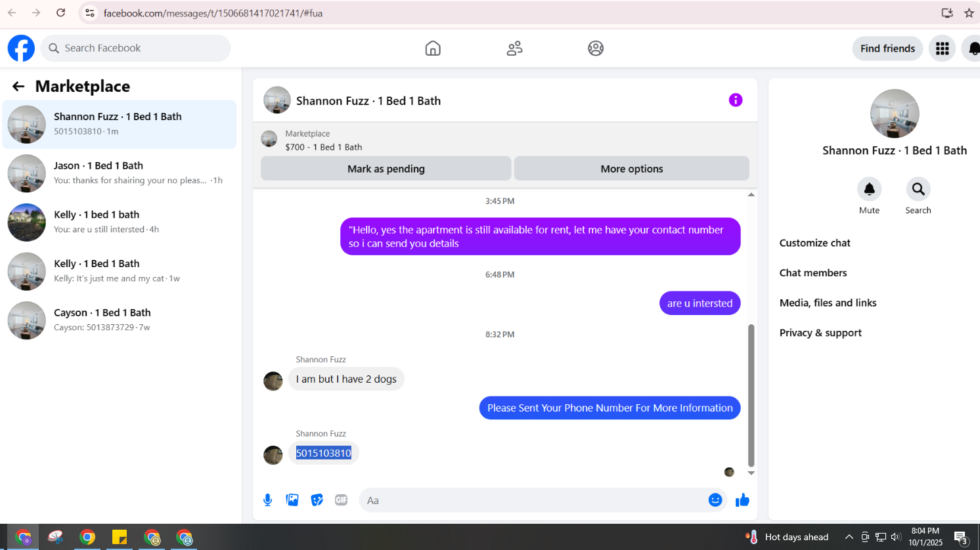Expand Privacy & support section

point(820,333)
